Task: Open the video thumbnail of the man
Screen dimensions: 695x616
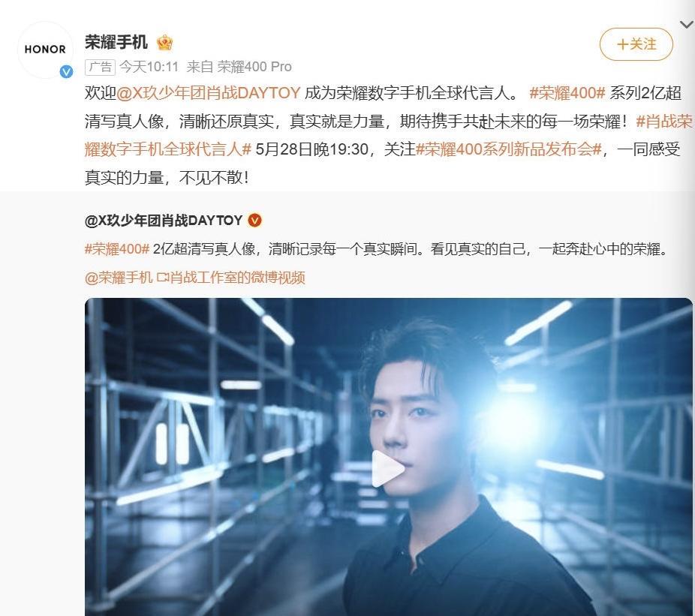Action: coord(389,457)
